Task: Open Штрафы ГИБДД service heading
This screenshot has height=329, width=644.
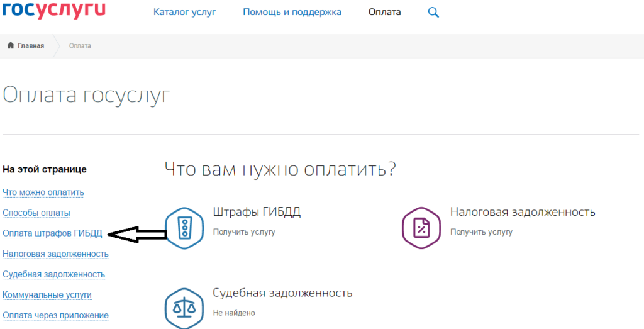Action: (x=257, y=212)
